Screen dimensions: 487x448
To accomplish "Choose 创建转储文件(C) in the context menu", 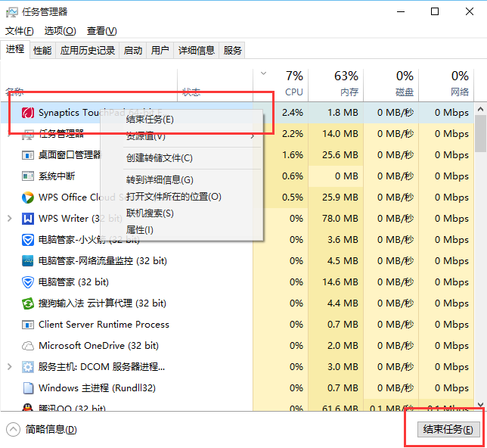I will (x=181, y=158).
